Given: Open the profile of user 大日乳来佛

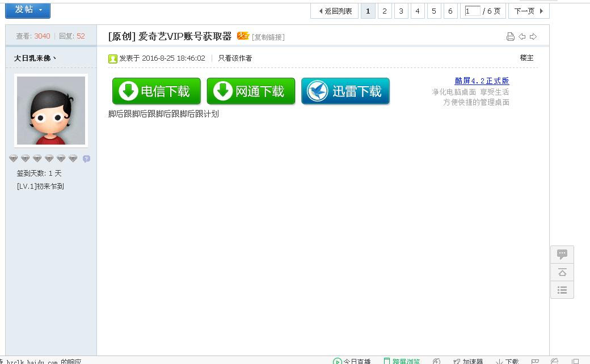Looking at the screenshot, I should [35, 58].
